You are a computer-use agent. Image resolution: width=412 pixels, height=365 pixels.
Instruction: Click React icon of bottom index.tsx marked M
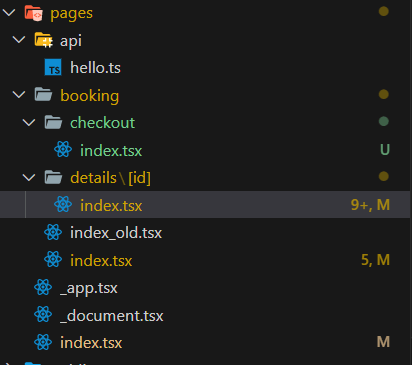click(x=43, y=342)
